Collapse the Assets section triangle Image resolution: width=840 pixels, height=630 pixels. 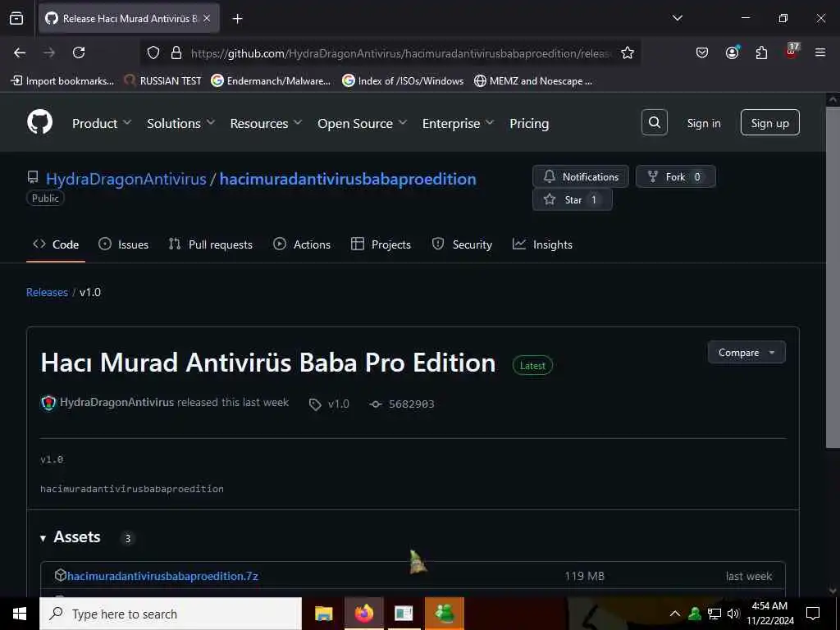coord(43,538)
